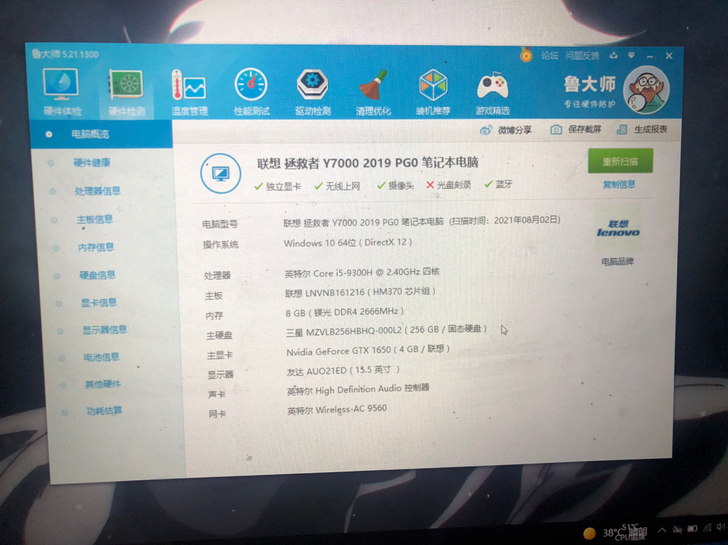Viewport: 728px width, 545px height.
Task: Close the 鲁大师 window
Action: [669, 56]
